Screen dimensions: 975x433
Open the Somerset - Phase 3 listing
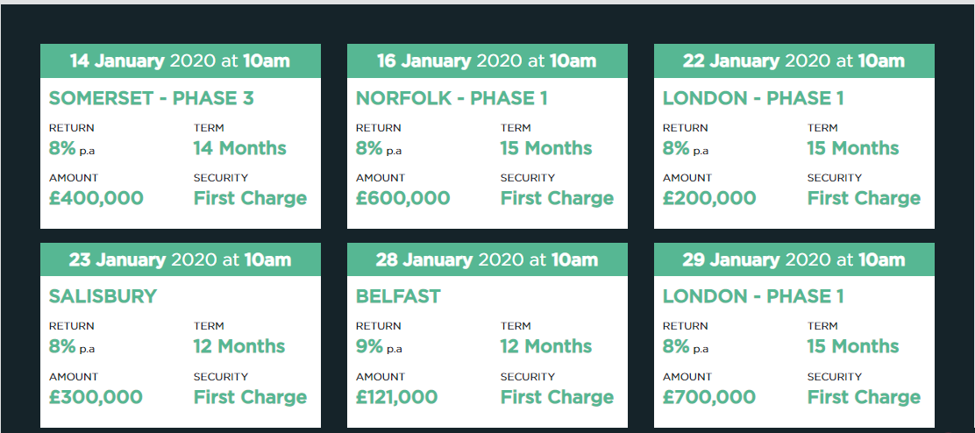151,98
